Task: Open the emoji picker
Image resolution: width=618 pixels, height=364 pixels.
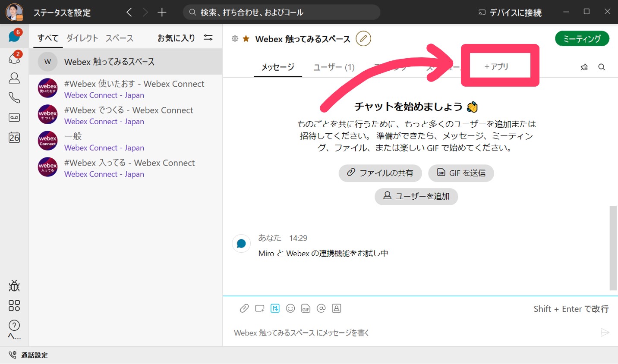Action: (290, 308)
